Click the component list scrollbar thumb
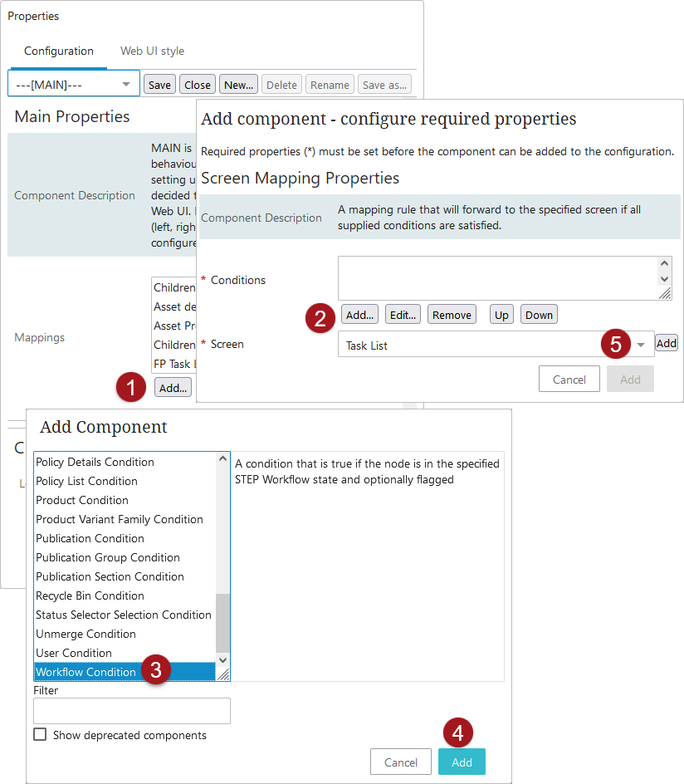The width and height of the screenshot is (684, 784). tap(222, 623)
